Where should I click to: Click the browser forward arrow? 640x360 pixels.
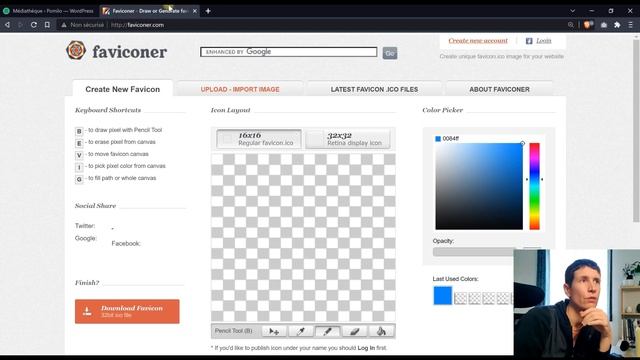[20, 25]
